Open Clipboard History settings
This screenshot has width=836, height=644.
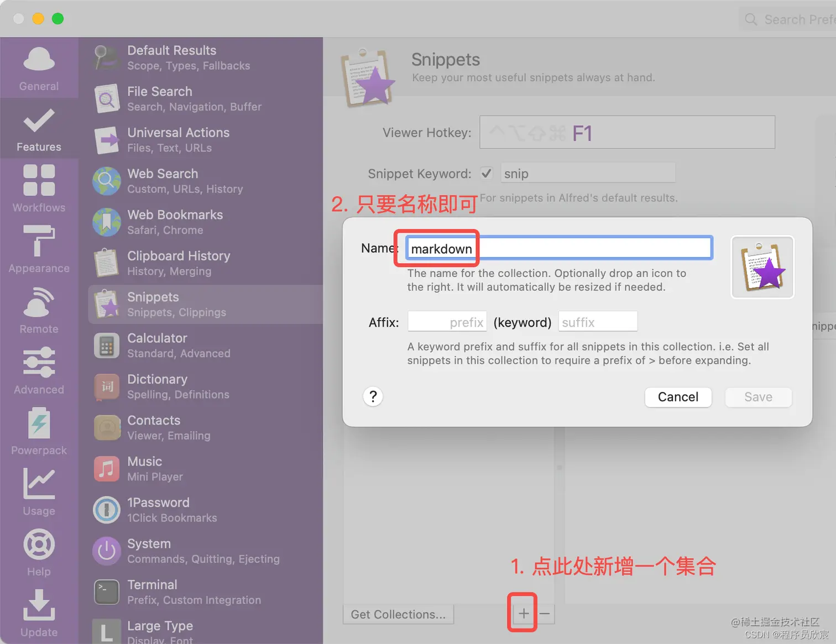click(179, 263)
